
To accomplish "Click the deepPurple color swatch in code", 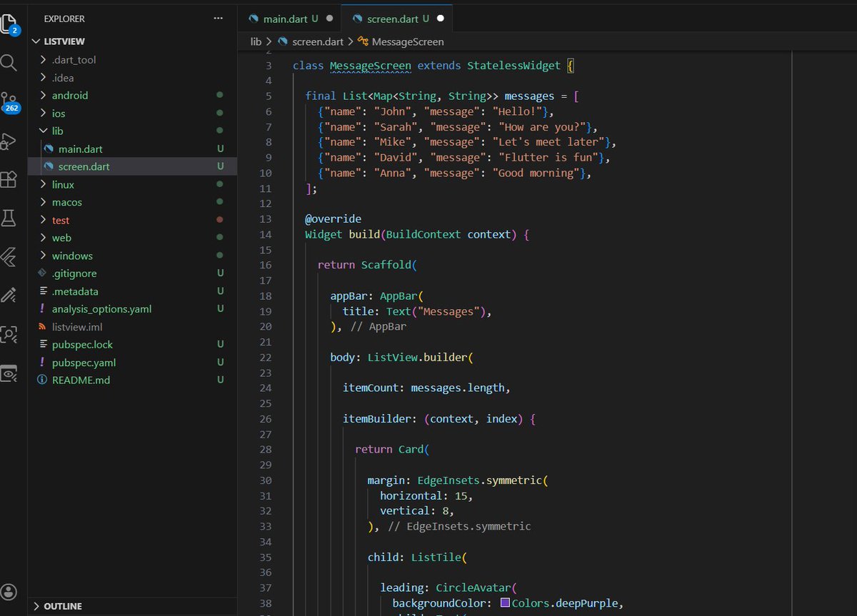I will (505, 603).
